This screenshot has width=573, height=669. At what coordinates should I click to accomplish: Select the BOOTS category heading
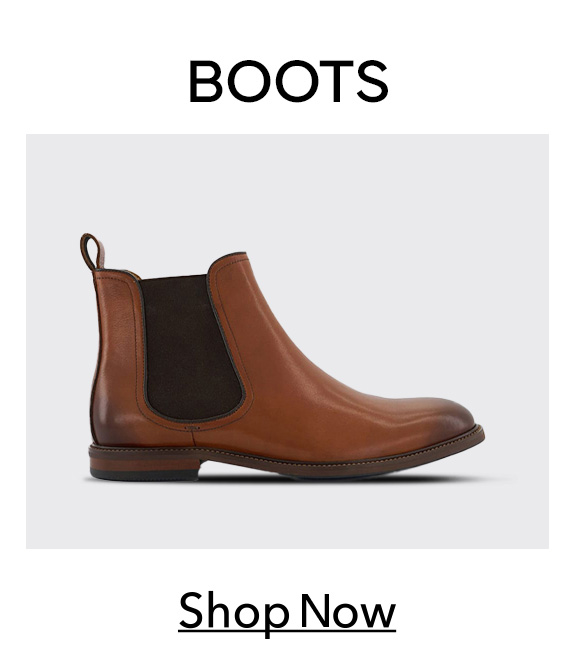tap(288, 81)
